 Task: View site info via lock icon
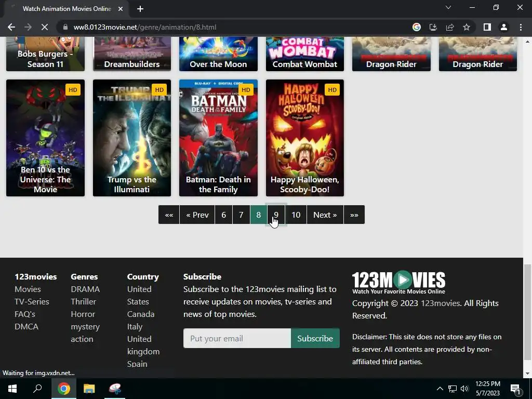click(x=65, y=27)
